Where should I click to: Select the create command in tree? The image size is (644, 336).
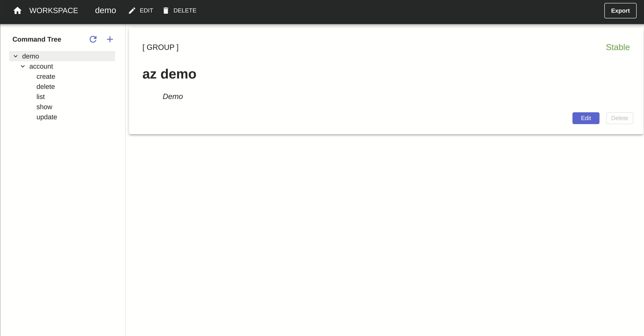pyautogui.click(x=46, y=76)
